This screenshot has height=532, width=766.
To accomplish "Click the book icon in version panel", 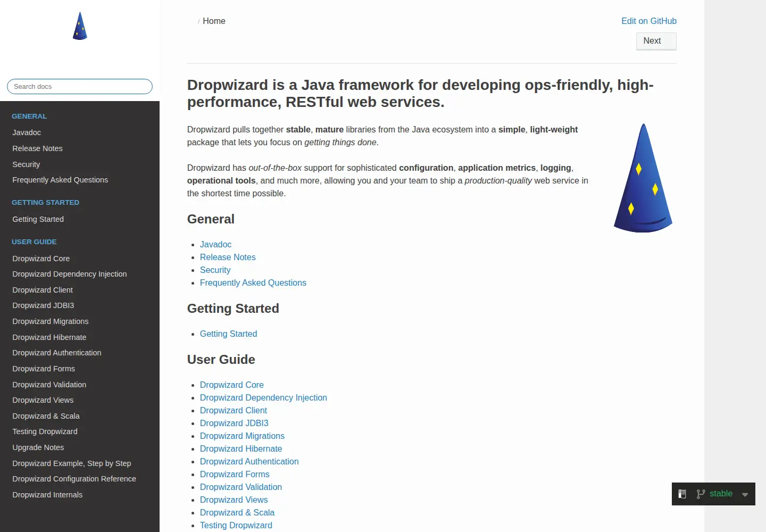I will click(682, 494).
